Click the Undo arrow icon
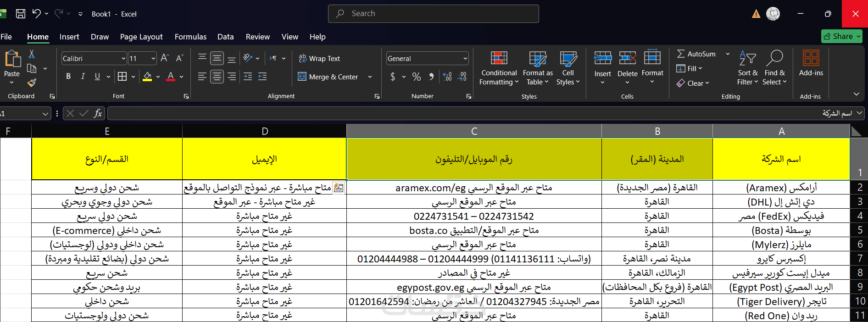Viewport: 868px width, 322px height. click(x=36, y=14)
